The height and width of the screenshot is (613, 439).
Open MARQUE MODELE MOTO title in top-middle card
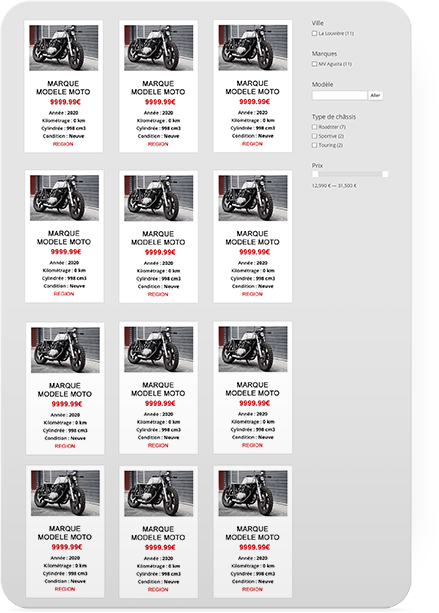point(158,88)
